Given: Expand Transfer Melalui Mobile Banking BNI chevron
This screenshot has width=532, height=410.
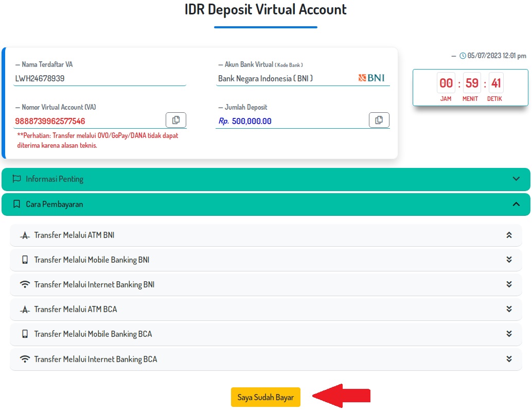Looking at the screenshot, I should click(509, 260).
